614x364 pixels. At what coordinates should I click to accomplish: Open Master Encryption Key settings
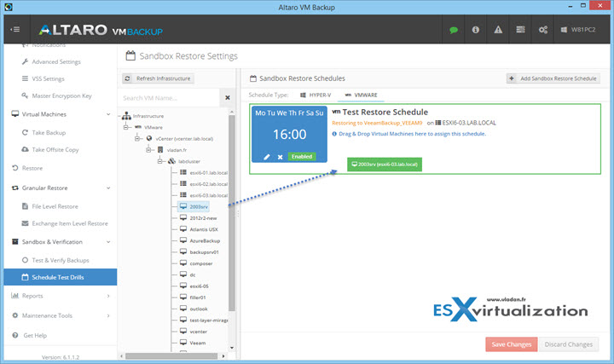(x=61, y=95)
